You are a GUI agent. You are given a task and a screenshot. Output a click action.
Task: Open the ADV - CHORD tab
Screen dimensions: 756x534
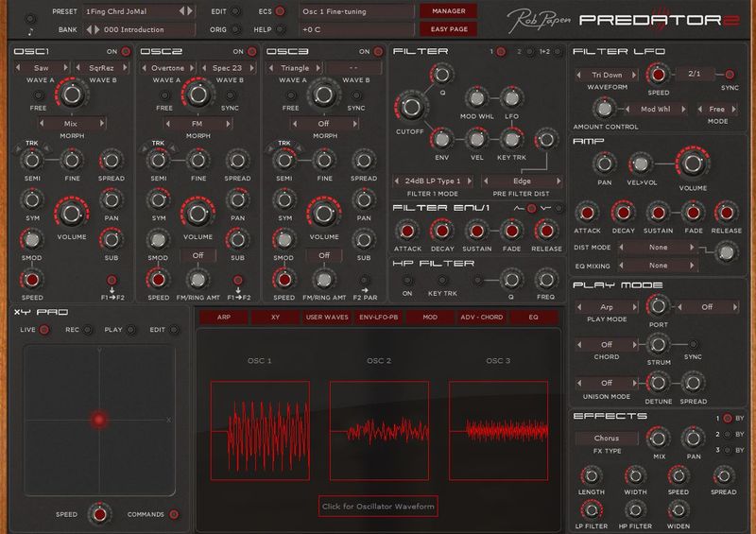point(481,318)
